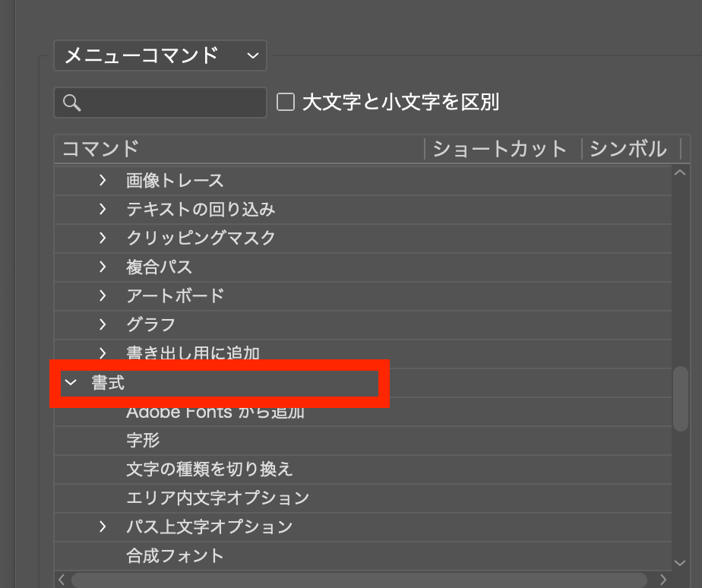Select パス上文字オプション command
Image resolution: width=702 pixels, height=588 pixels.
[x=209, y=526]
